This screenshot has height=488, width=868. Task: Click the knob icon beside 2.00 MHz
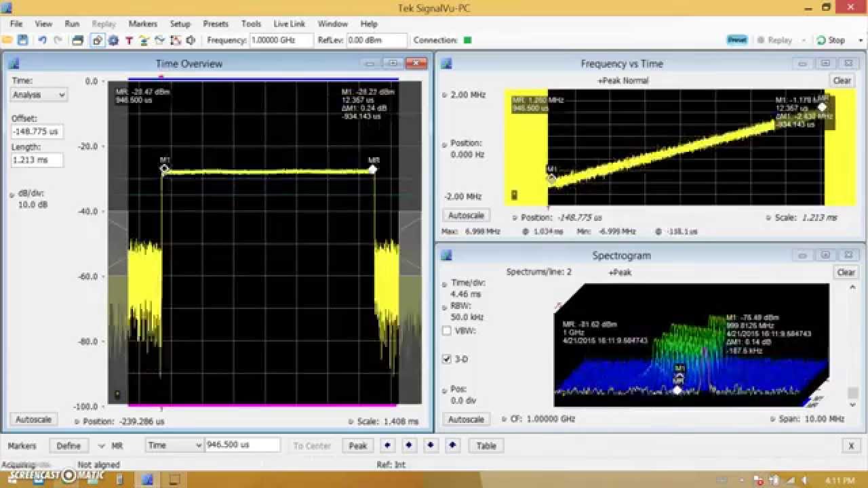click(x=445, y=95)
